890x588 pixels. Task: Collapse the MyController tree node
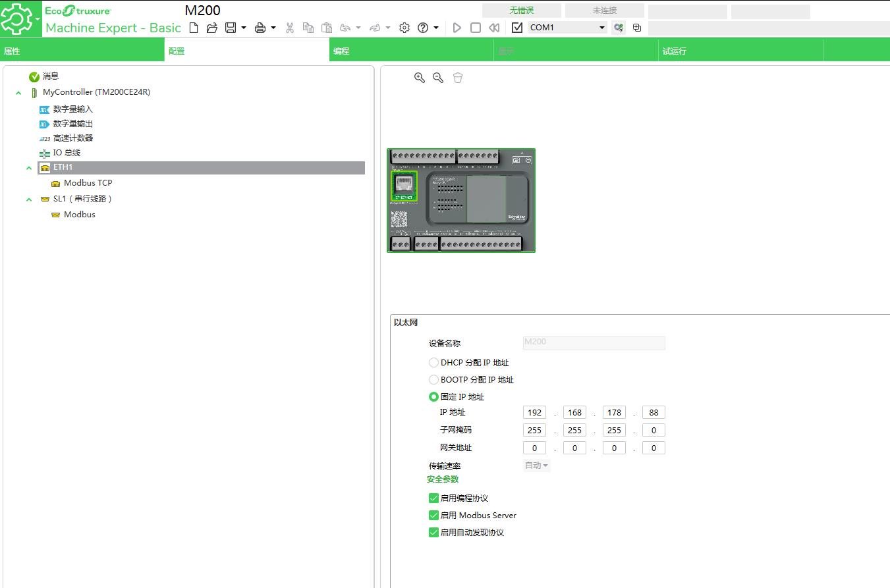click(x=18, y=93)
